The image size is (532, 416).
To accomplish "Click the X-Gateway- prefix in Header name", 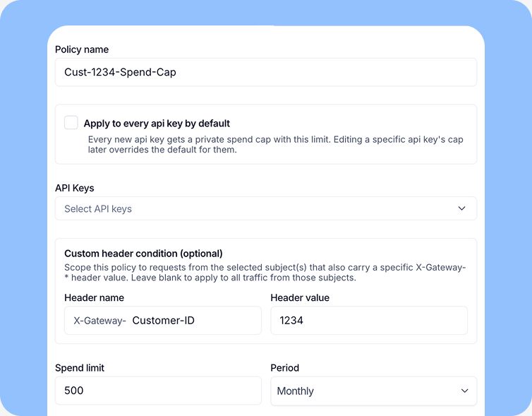I will coord(99,321).
